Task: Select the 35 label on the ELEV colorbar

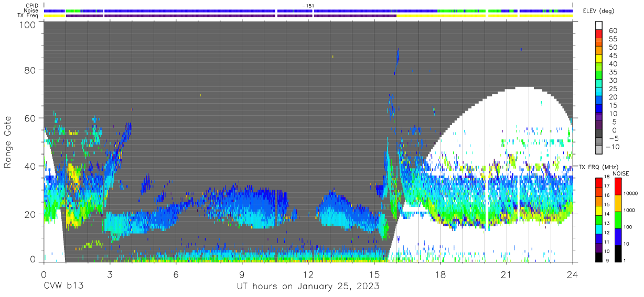Action: (x=612, y=72)
